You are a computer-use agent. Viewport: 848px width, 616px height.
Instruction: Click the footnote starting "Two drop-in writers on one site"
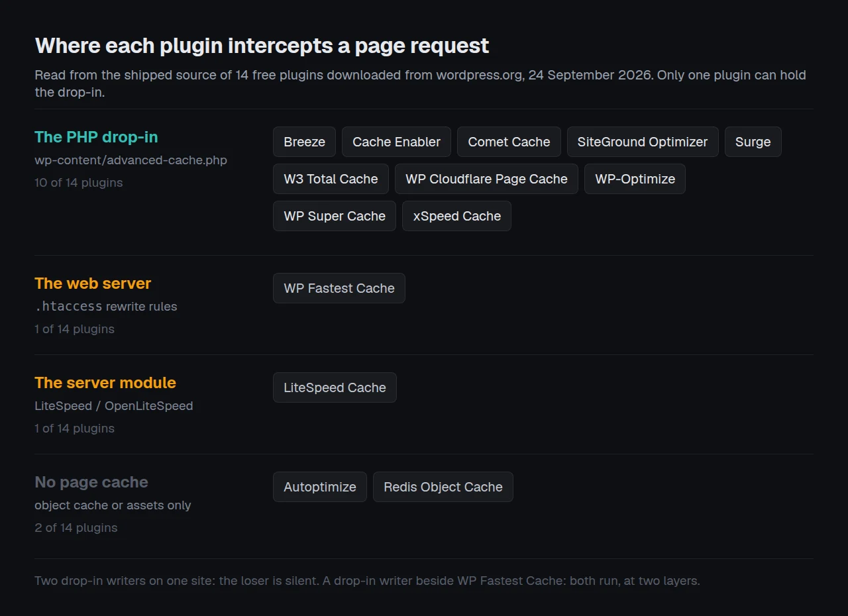[367, 581]
